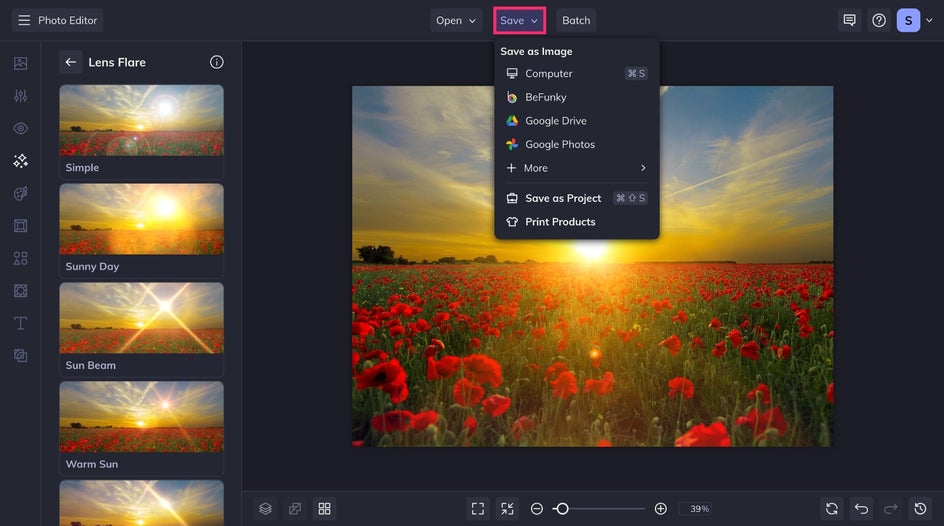Select the Effects sparkle icon in sidebar
The image size is (944, 526).
click(20, 161)
